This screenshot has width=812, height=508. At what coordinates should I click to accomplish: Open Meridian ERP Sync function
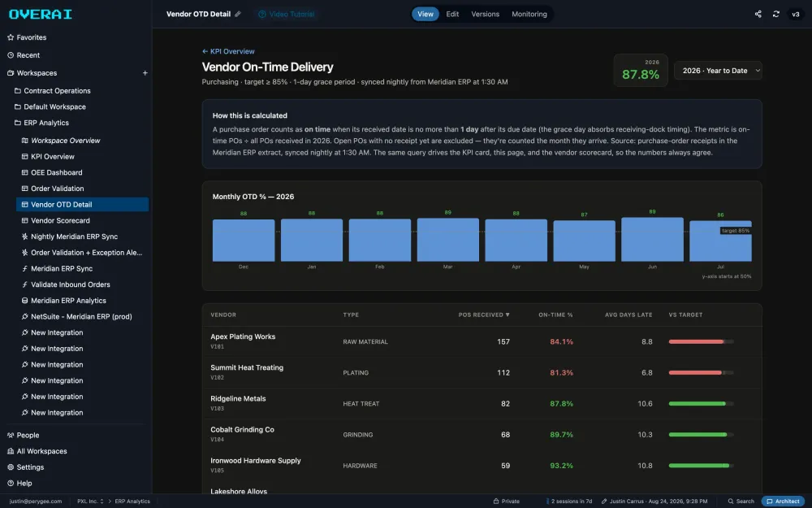point(57,268)
